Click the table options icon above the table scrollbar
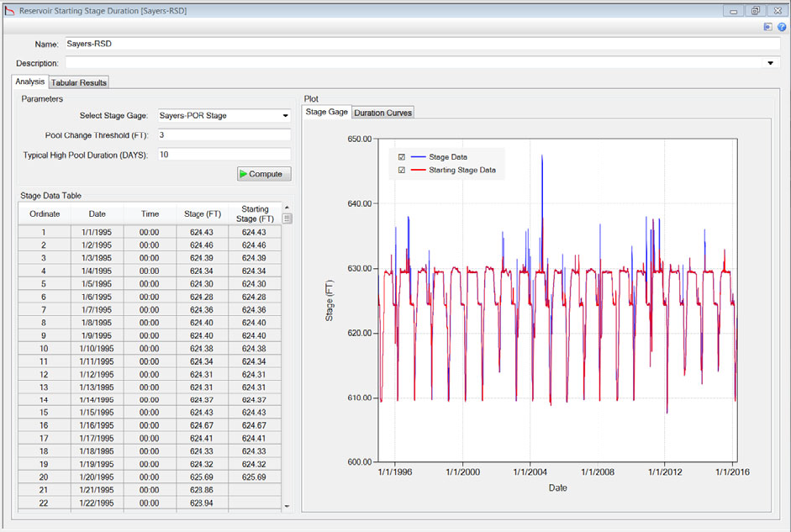Viewport: 791px width, 532px height. coord(286,217)
